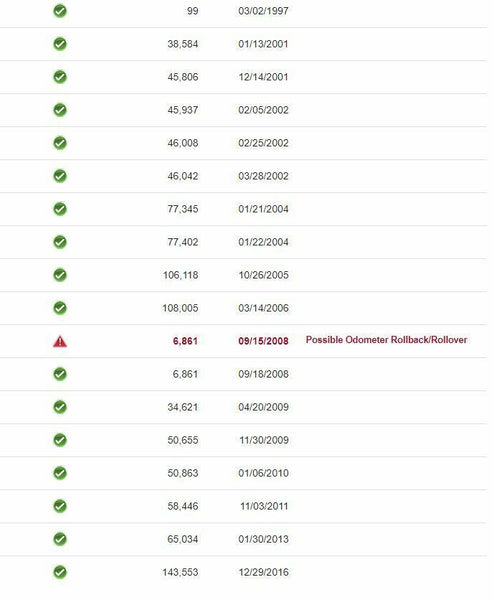The width and height of the screenshot is (494, 600).
Task: Click the checkmark icon beside 01/06/2010
Action: pos(60,473)
